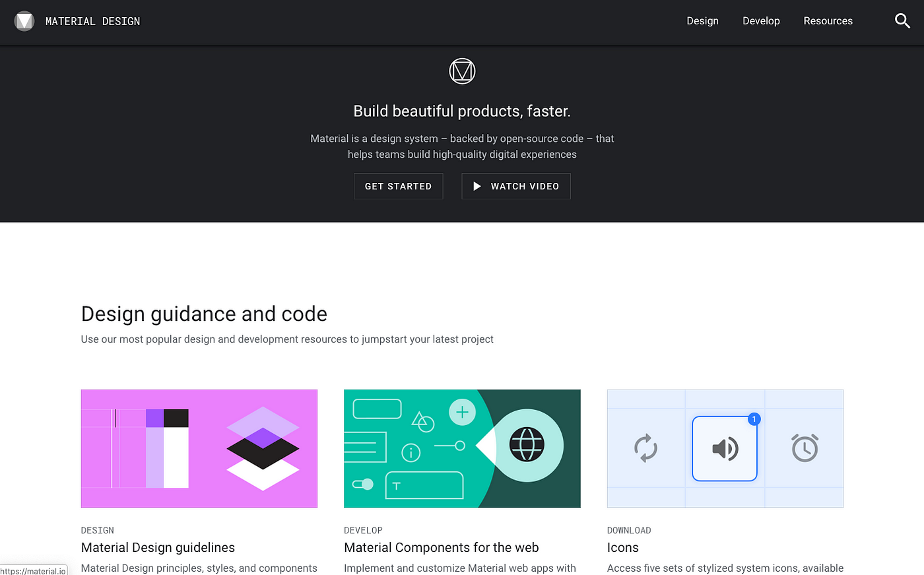Click the slider line graphic in Develop card
Image resolution: width=924 pixels, height=575 pixels.
(x=449, y=446)
